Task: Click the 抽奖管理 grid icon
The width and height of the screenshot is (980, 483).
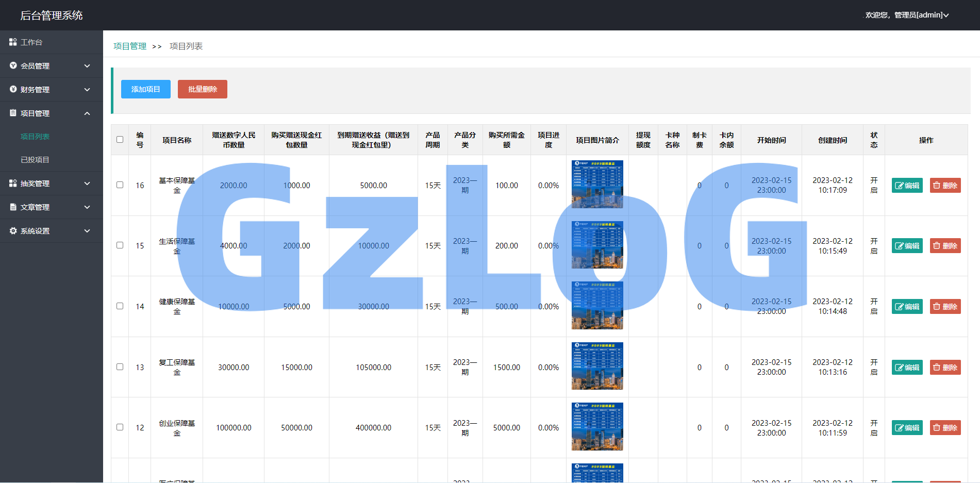Action: 13,183
